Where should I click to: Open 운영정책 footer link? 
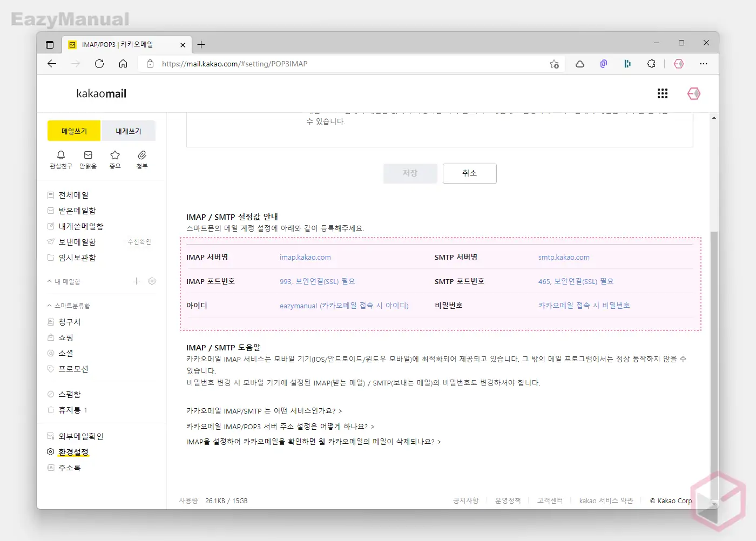508,501
